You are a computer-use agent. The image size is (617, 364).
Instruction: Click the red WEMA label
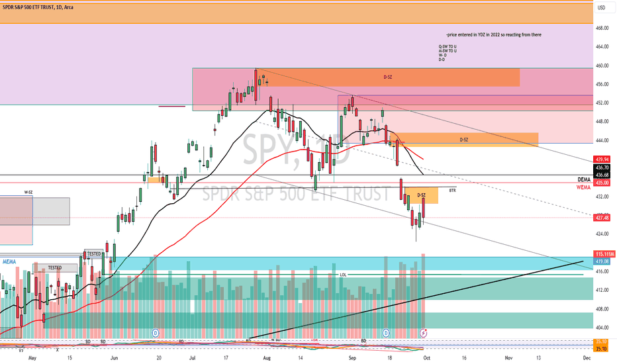tap(583, 187)
